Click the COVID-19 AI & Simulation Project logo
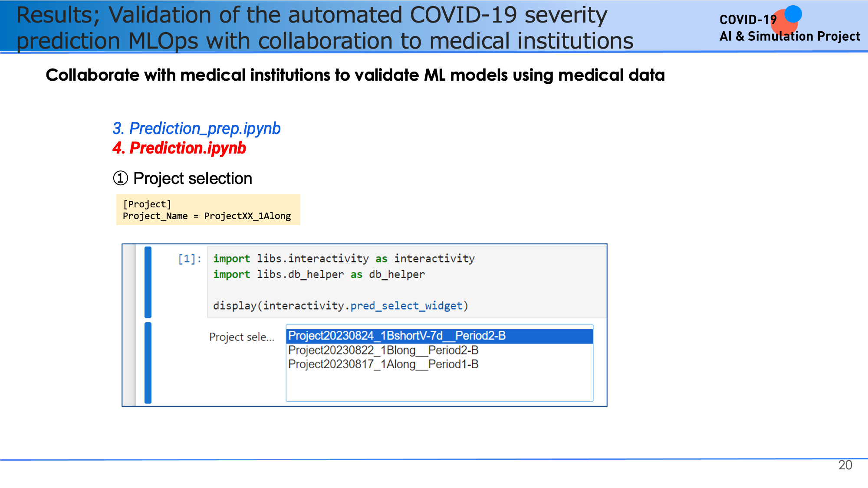Screen dimensions: 868x488 pyautogui.click(x=789, y=28)
